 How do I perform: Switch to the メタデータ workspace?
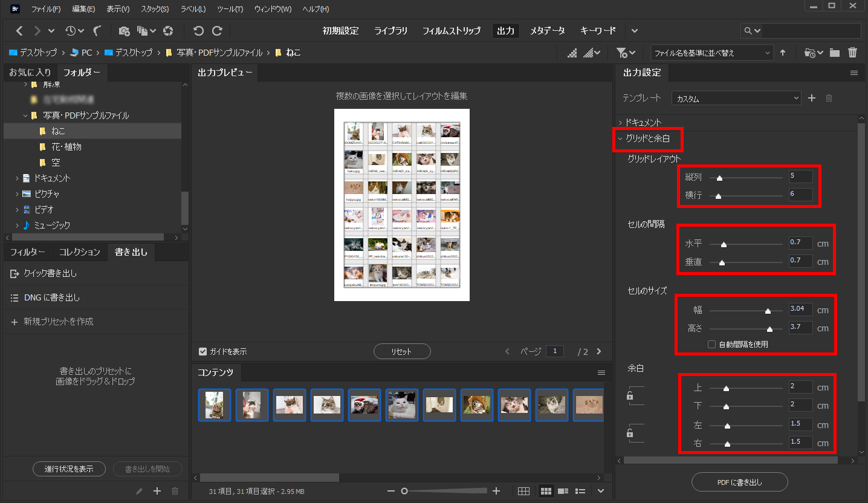coord(547,30)
